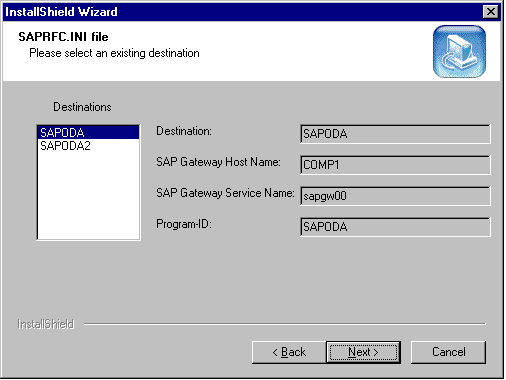
Task: Click empty area of Destinations list box
Action: pyautogui.click(x=88, y=197)
